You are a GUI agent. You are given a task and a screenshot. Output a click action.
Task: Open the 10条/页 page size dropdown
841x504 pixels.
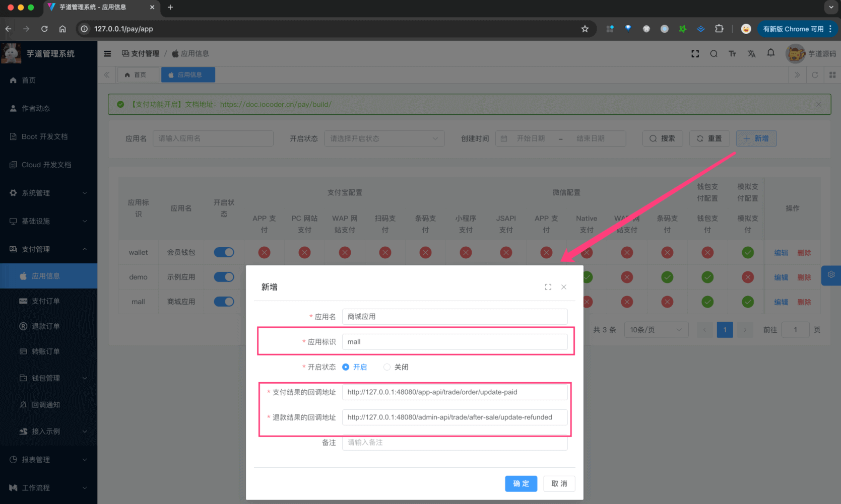pos(656,329)
